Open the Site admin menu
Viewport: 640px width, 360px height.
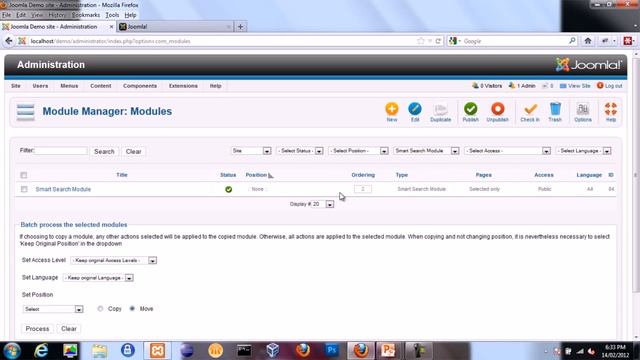16,86
